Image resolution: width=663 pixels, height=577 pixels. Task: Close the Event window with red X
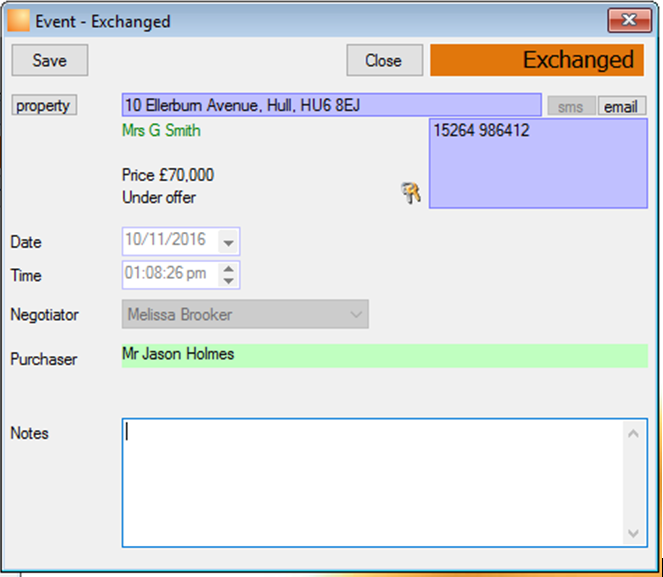pyautogui.click(x=629, y=20)
